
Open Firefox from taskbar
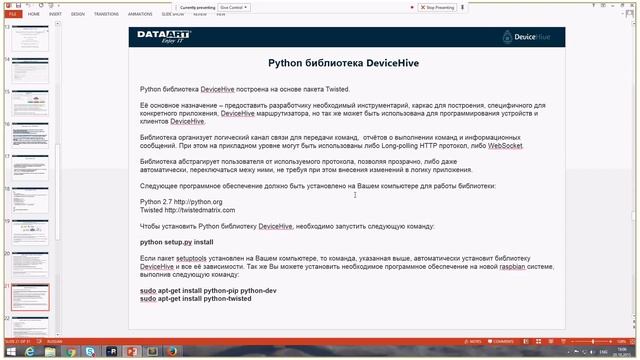(173, 351)
